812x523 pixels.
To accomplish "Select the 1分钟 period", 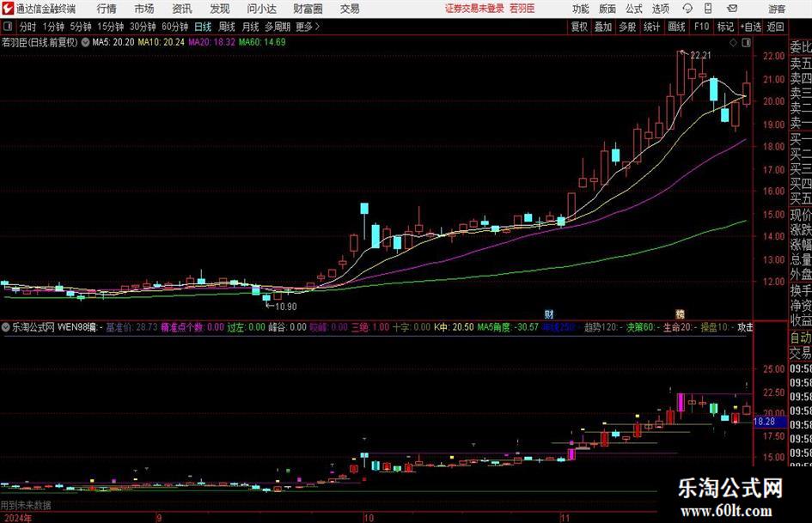I will click(x=52, y=27).
